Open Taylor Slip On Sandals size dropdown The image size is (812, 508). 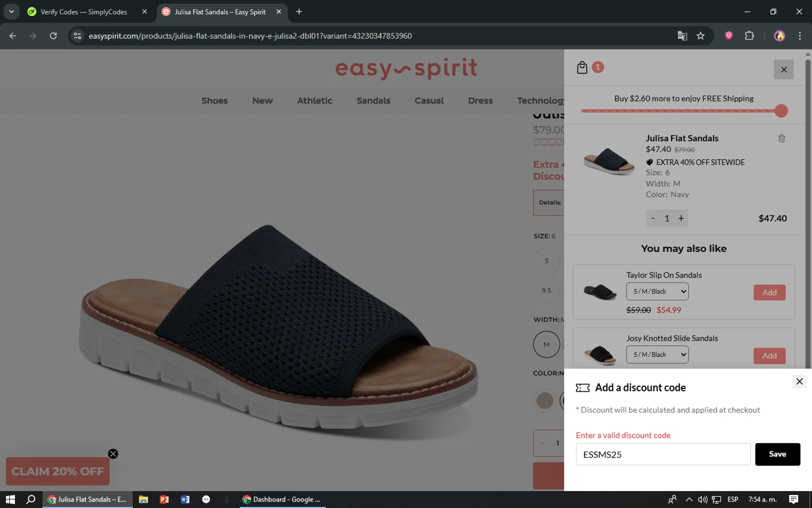click(657, 291)
